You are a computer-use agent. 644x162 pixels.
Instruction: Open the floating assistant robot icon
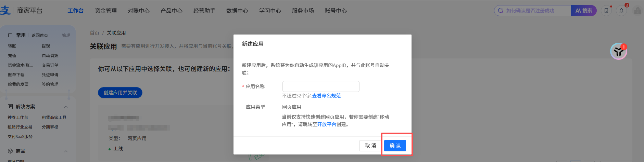click(618, 51)
